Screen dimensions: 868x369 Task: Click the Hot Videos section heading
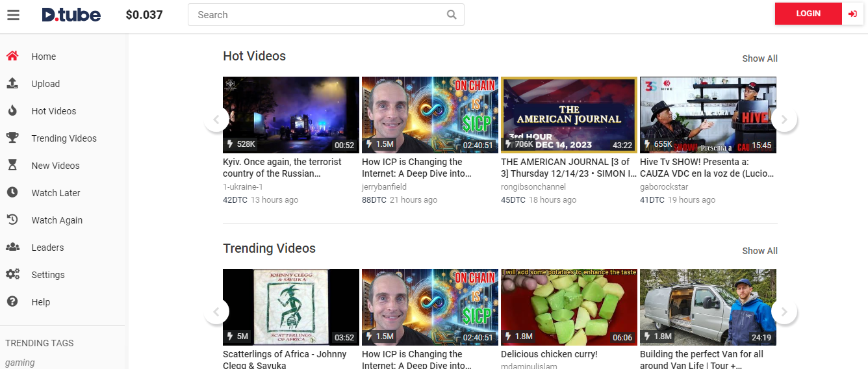pyautogui.click(x=254, y=56)
